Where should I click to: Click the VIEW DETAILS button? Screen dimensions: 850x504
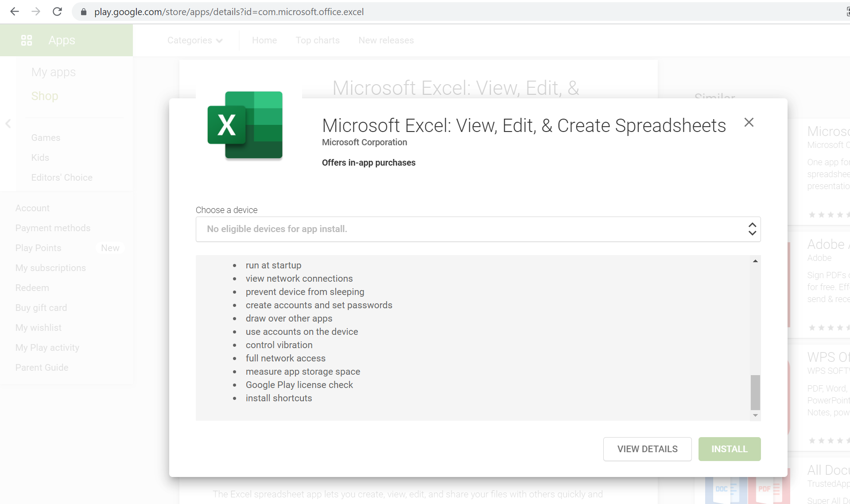[x=647, y=449]
